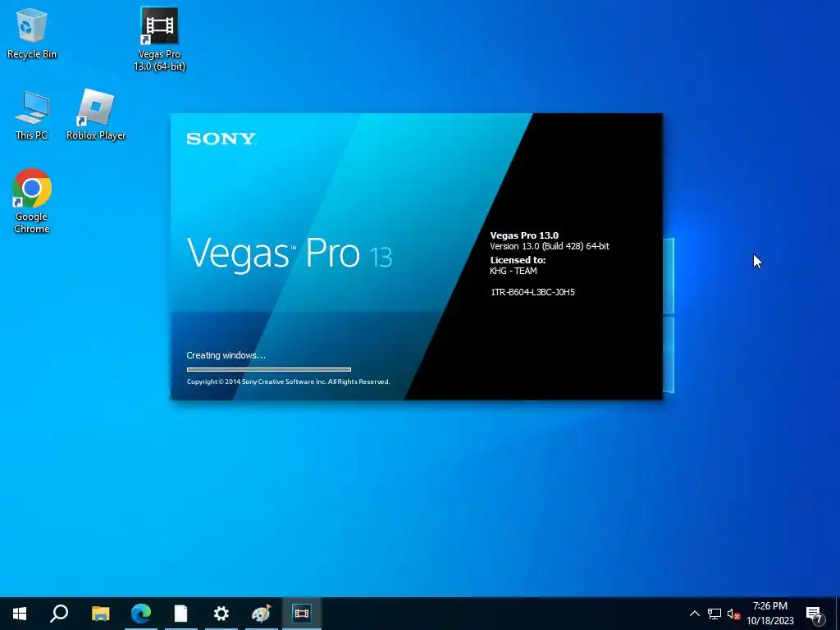Select the Vegas Pro 13.0 (64-bit) shortcut
This screenshot has height=630, width=840.
click(x=159, y=39)
